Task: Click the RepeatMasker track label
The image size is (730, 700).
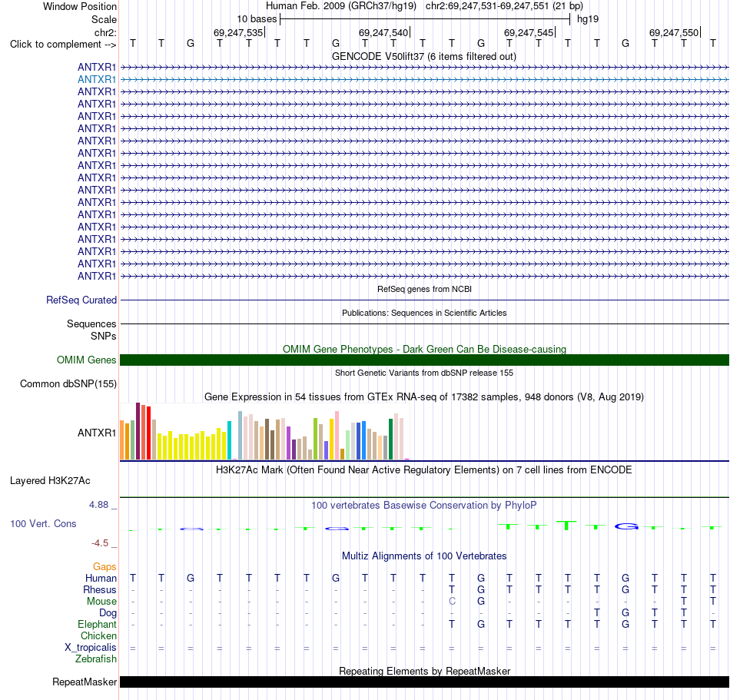Action: (85, 682)
